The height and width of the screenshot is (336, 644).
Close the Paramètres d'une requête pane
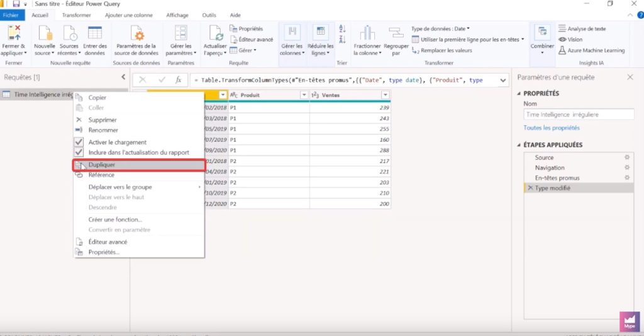tap(630, 77)
